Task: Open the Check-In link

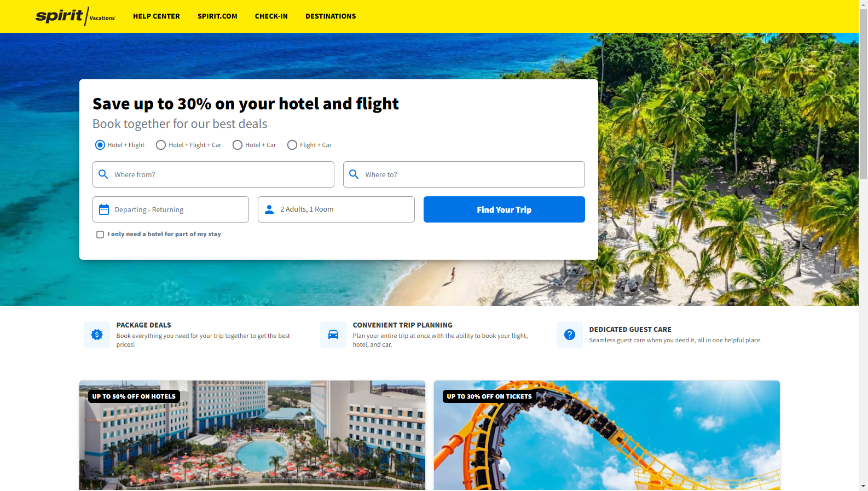Action: 271,16
